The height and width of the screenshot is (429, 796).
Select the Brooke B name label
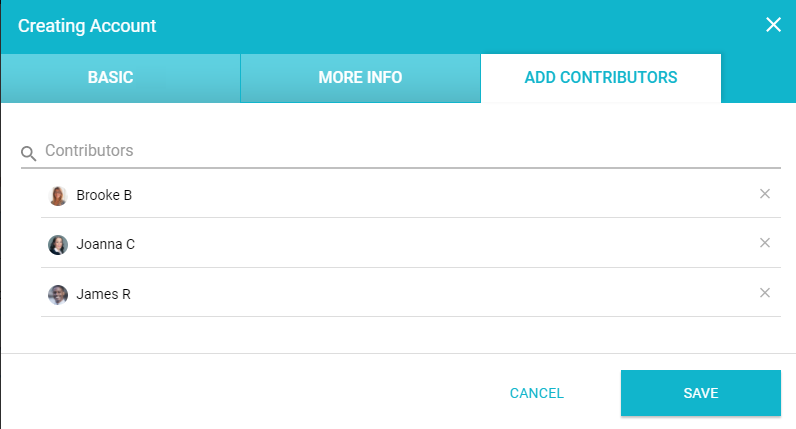coord(104,195)
